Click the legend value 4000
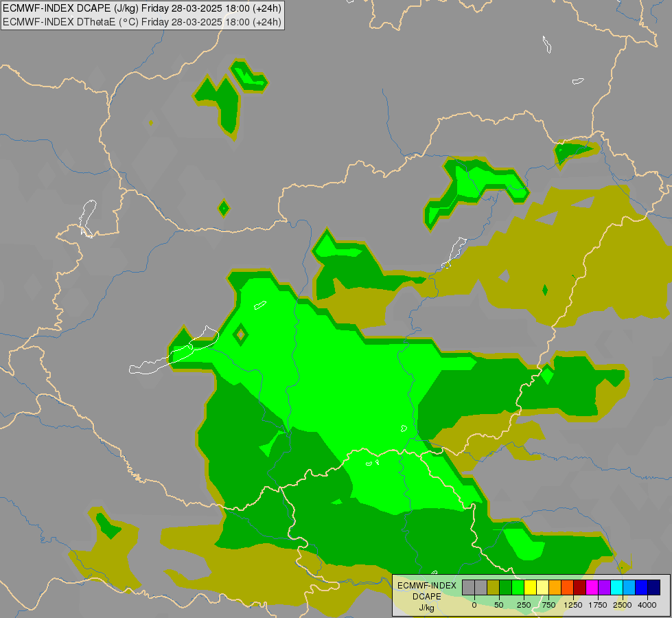The width and height of the screenshot is (672, 618). pos(647,605)
